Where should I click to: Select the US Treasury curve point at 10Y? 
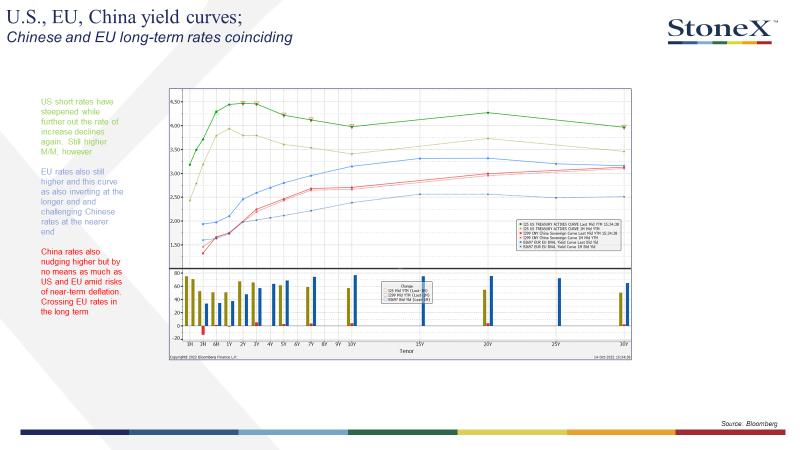(x=352, y=127)
